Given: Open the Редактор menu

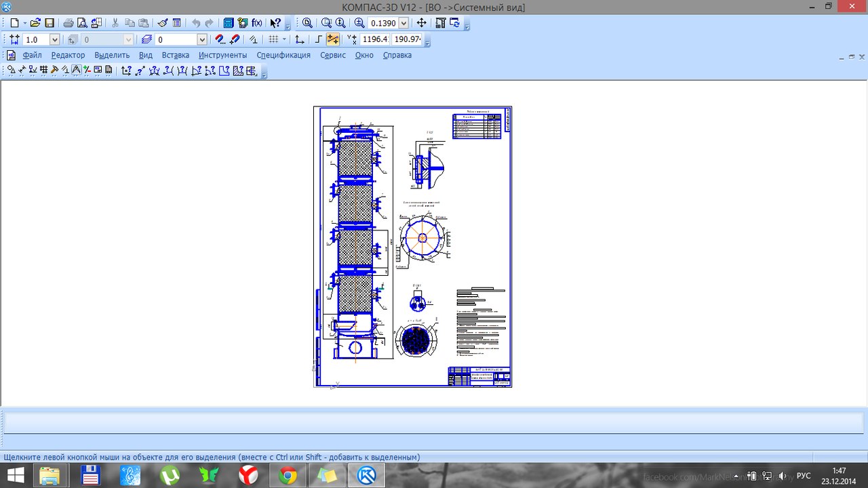Looking at the screenshot, I should pos(68,55).
